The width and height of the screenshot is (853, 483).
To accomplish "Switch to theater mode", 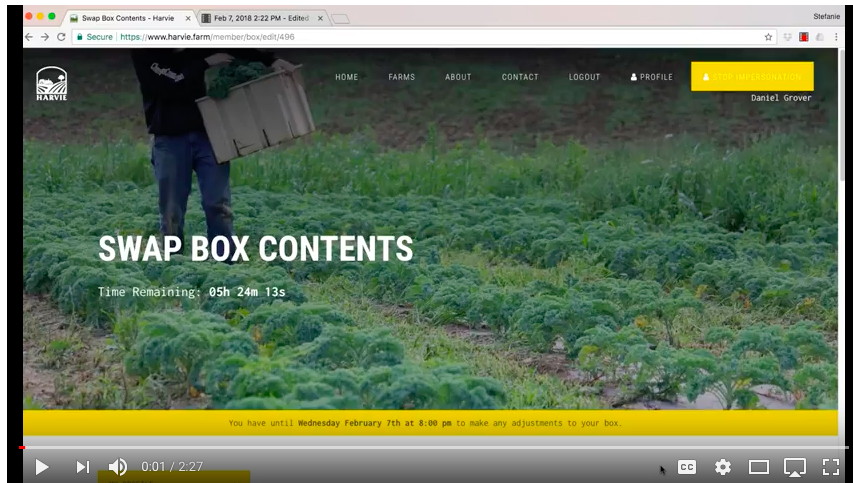I will coord(758,467).
